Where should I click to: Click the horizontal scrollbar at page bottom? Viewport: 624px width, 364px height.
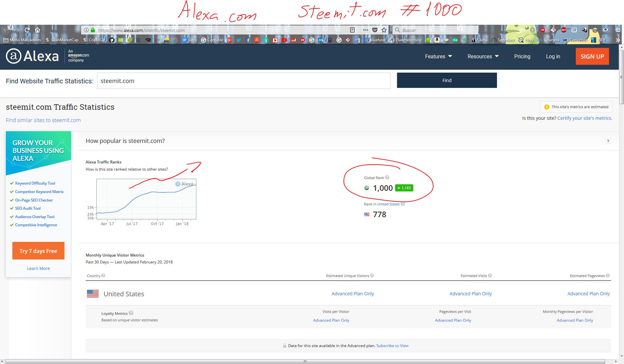coord(305,361)
